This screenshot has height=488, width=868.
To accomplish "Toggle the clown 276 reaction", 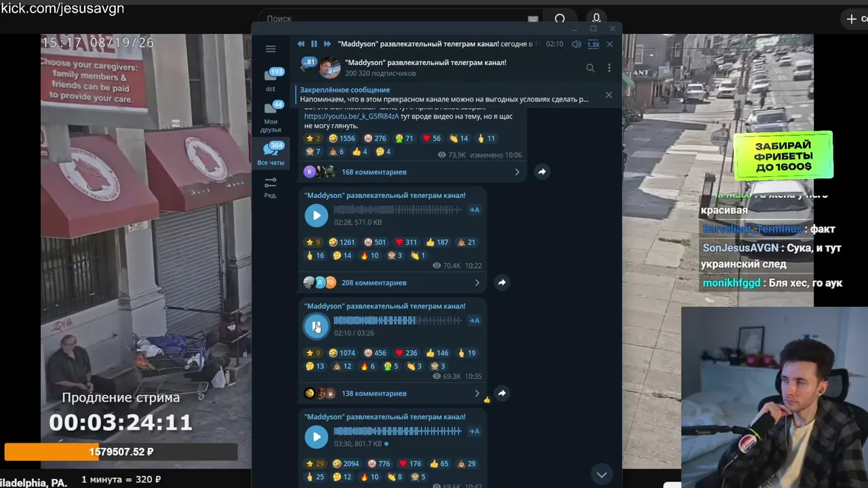I will coord(375,138).
